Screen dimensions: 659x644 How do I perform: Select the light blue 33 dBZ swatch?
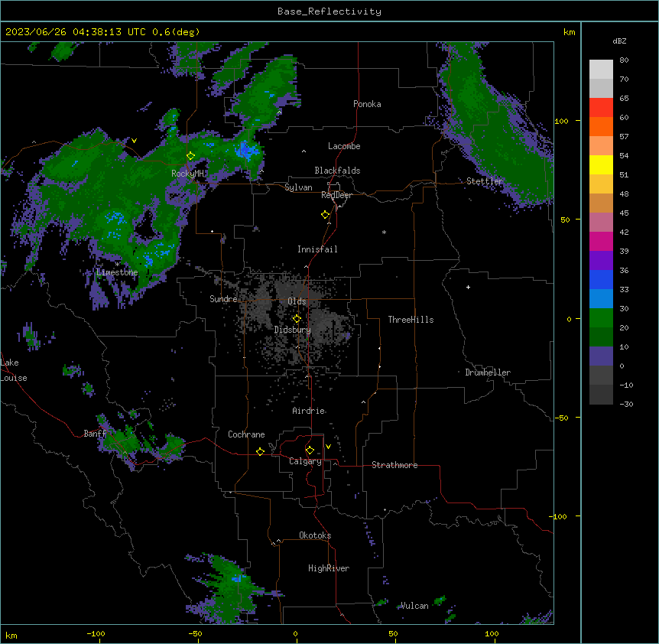pyautogui.click(x=601, y=299)
